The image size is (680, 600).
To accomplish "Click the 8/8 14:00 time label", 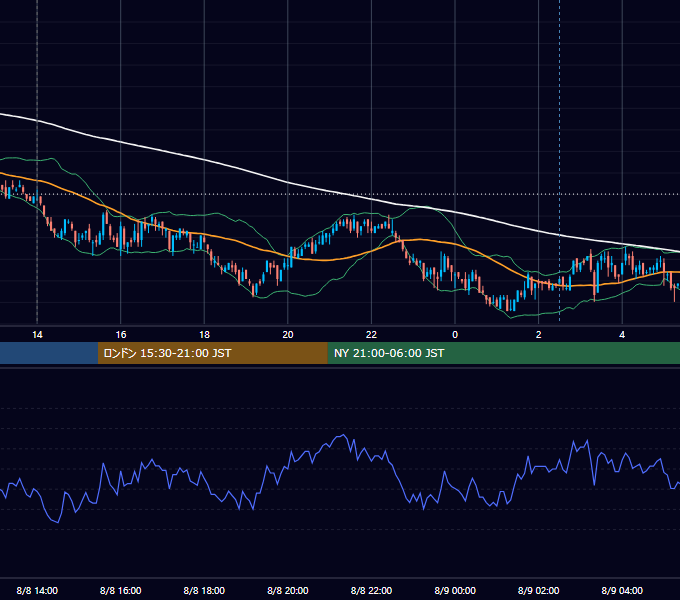I will tap(37, 590).
